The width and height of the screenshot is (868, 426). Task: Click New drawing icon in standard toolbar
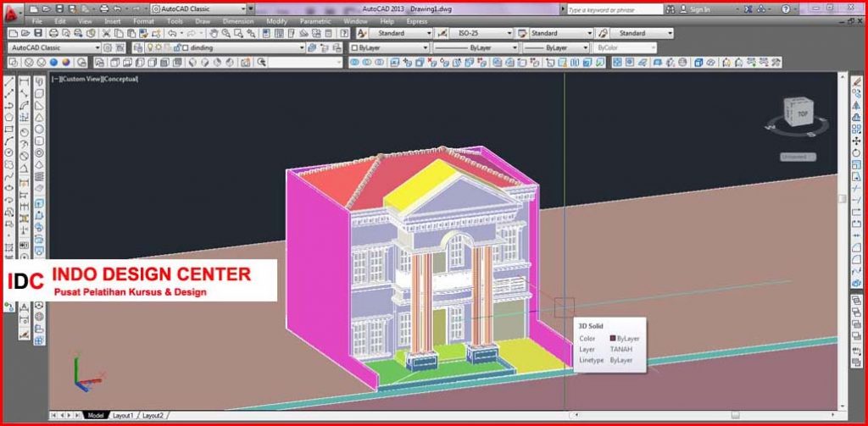click(13, 33)
